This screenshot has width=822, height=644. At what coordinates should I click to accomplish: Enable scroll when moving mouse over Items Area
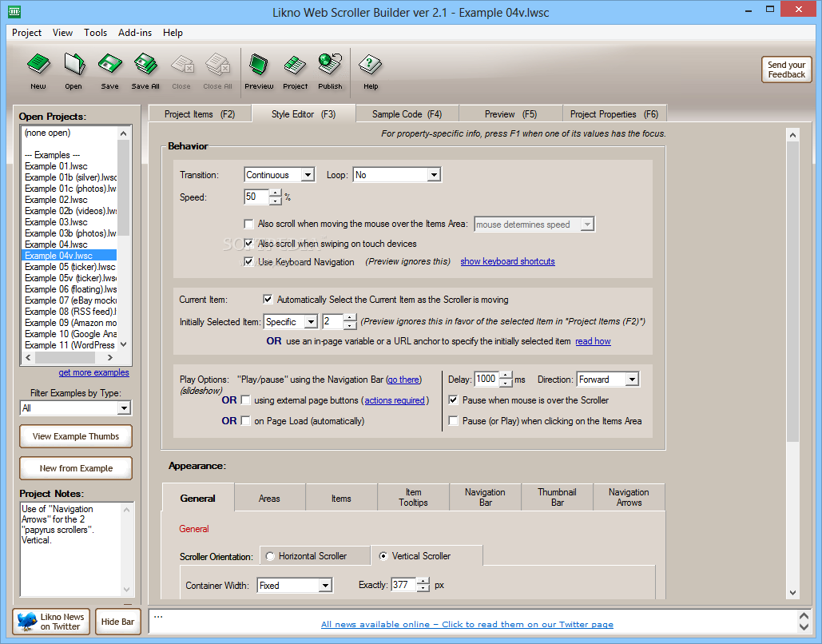(248, 224)
